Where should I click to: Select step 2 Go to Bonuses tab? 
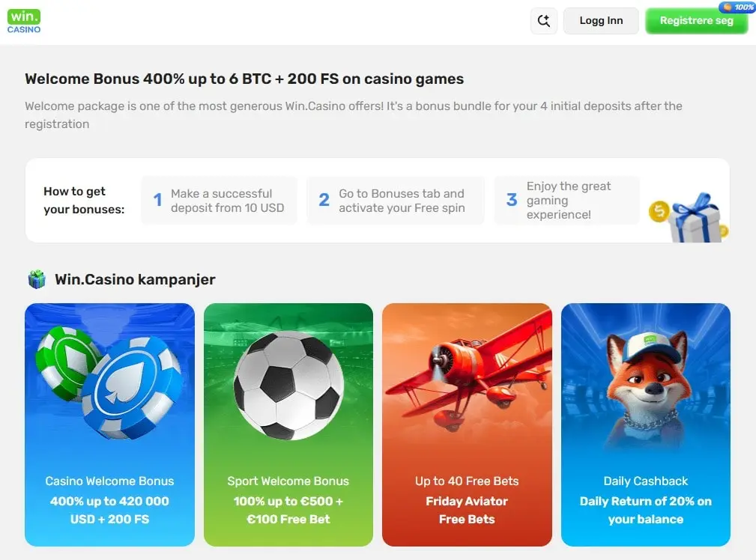point(396,201)
